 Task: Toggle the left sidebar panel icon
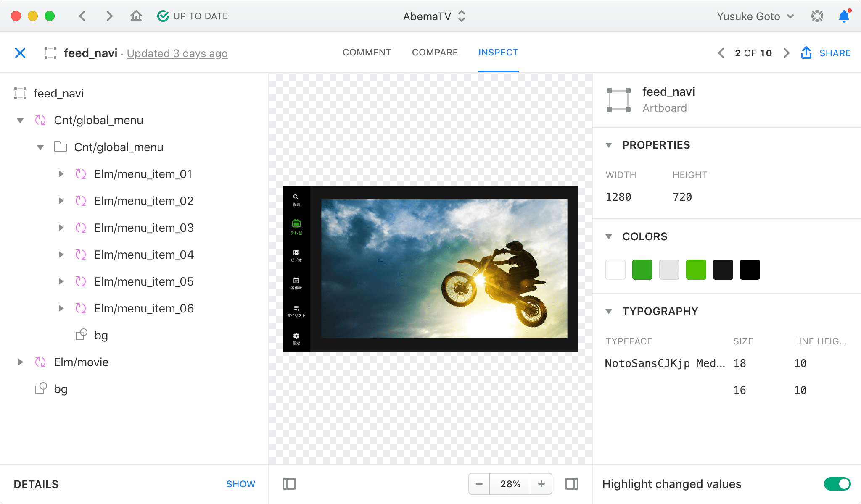click(x=289, y=484)
